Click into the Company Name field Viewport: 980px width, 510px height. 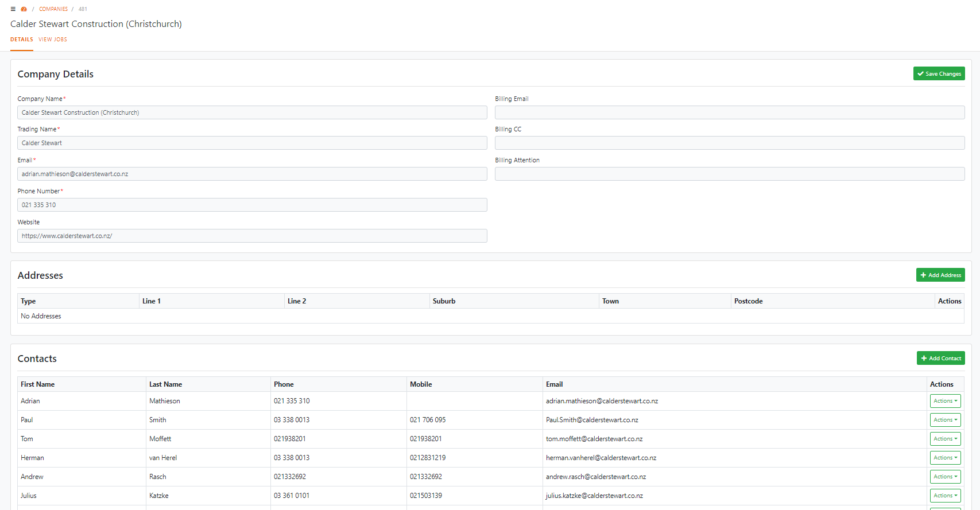coord(252,112)
